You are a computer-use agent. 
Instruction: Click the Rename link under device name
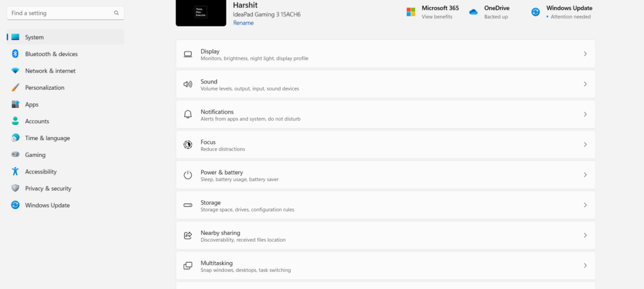tap(243, 23)
